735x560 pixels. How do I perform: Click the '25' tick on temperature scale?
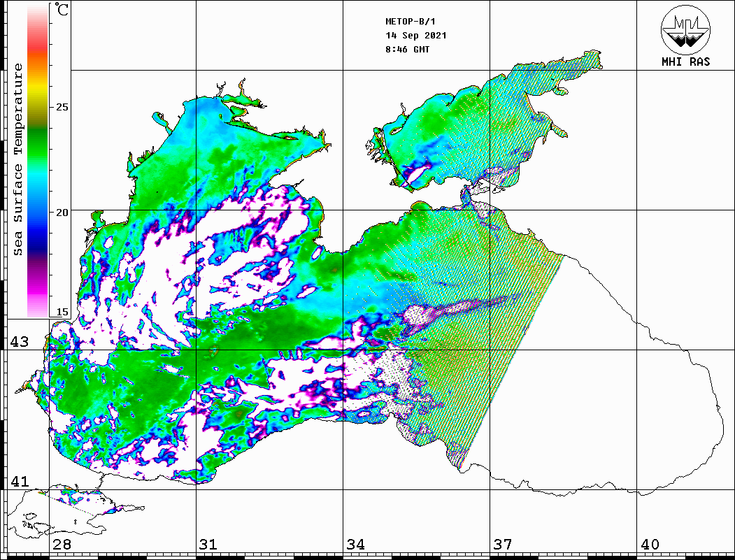pos(62,107)
